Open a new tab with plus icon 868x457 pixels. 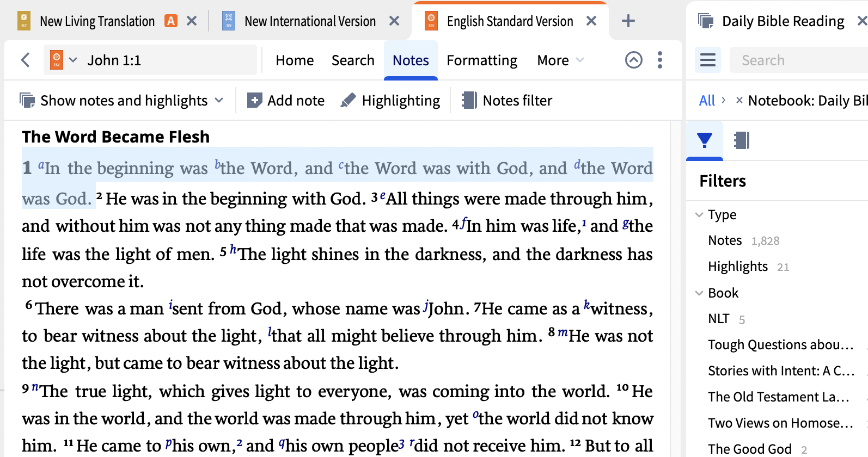point(628,21)
